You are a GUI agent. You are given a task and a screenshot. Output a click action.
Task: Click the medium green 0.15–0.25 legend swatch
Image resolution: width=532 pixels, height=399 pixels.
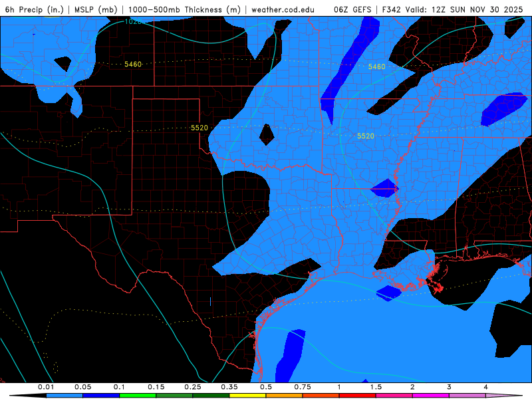174,396
